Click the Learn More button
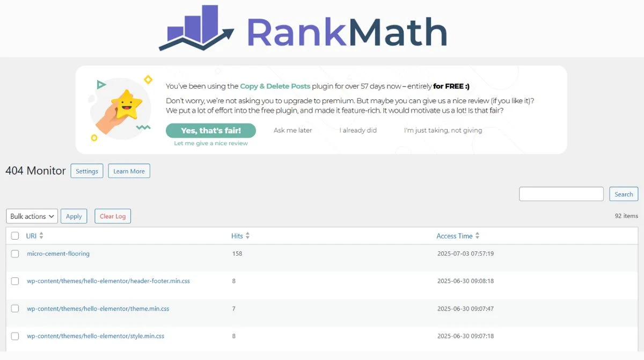644x360 pixels. click(x=129, y=171)
